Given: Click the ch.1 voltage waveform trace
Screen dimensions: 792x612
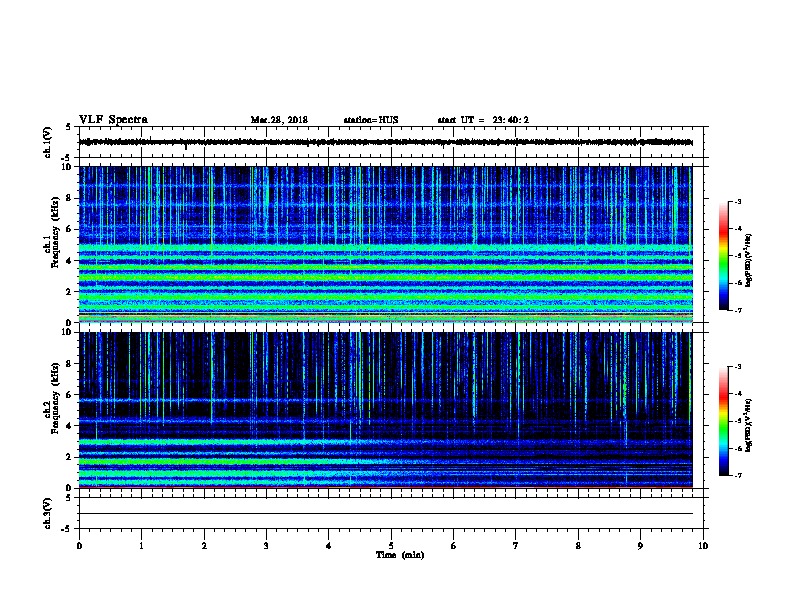Looking at the screenshot, I should tap(386, 142).
